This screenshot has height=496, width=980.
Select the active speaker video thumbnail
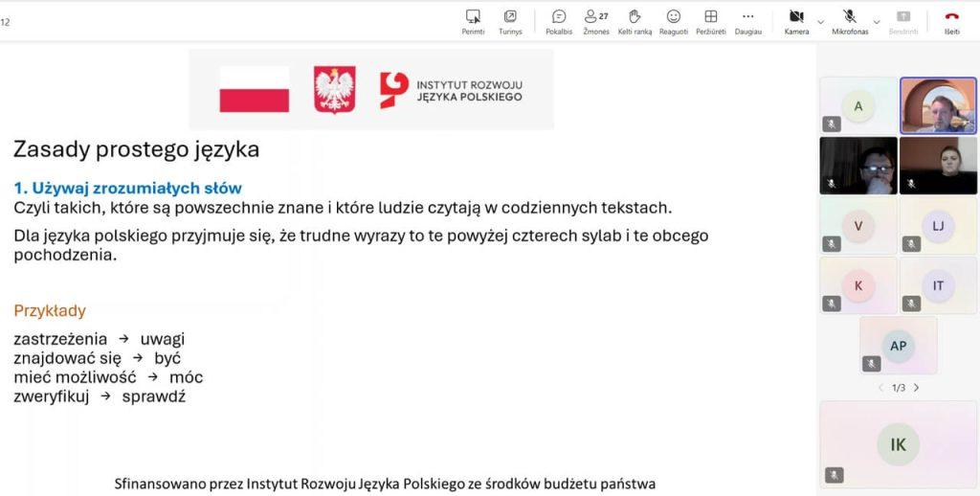pyautogui.click(x=938, y=105)
